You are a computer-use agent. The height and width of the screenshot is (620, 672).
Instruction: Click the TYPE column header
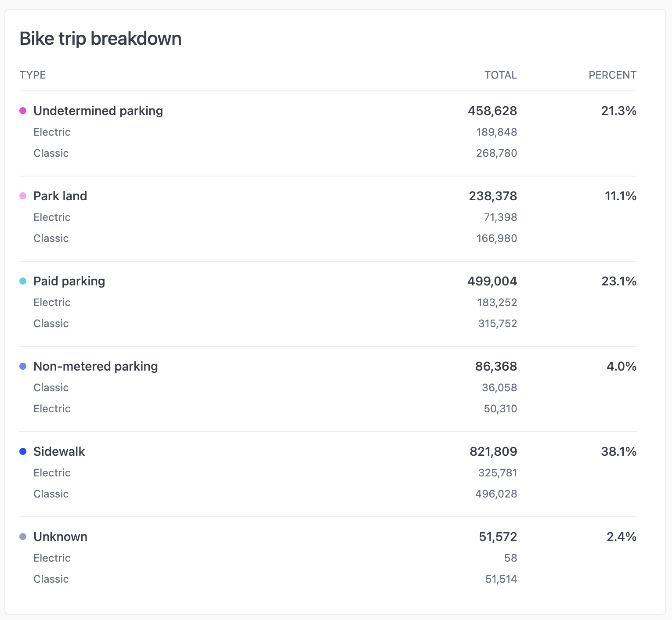33,75
